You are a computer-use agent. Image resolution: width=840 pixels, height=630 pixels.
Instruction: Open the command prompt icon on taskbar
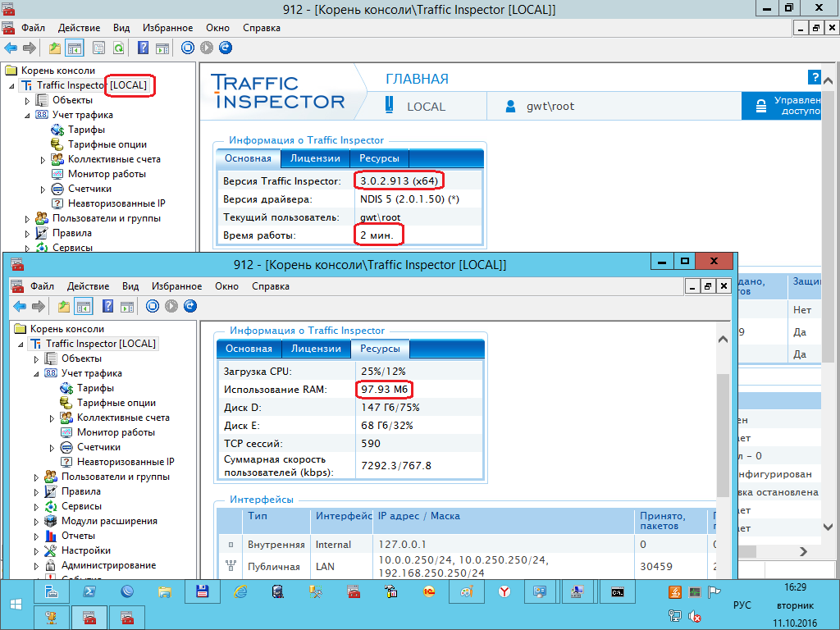[x=617, y=592]
